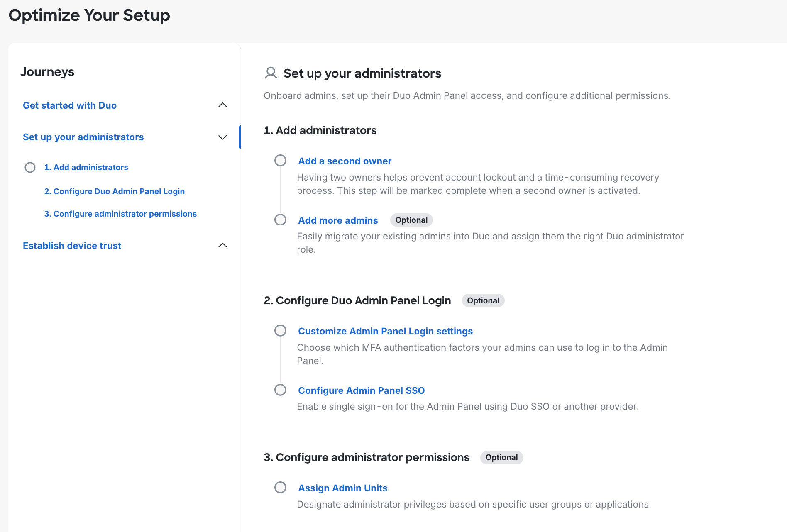Click the 3. Configure administrator permissions section heading
Screen dimensions: 787x532
coord(367,457)
